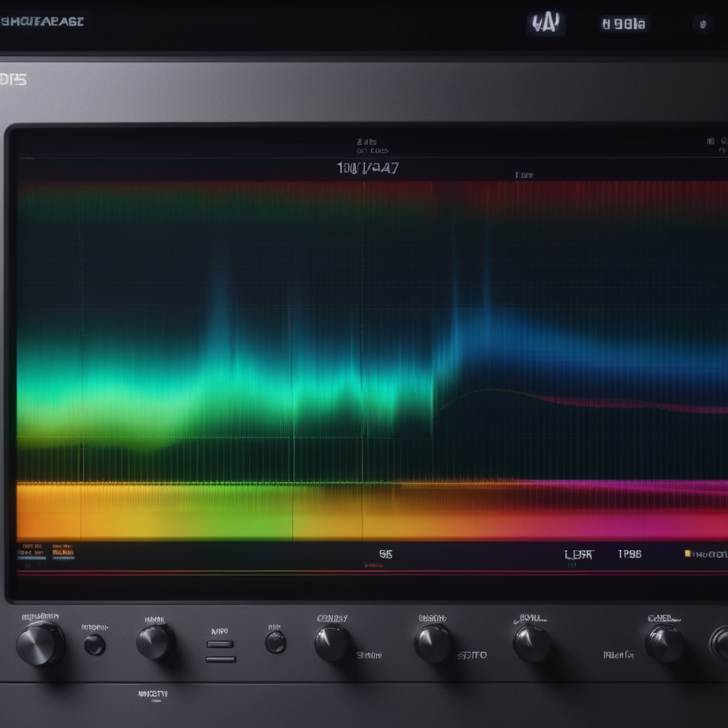The width and height of the screenshot is (728, 728).
Task: Click the knob right of the SDTO label
Action: [x=532, y=643]
